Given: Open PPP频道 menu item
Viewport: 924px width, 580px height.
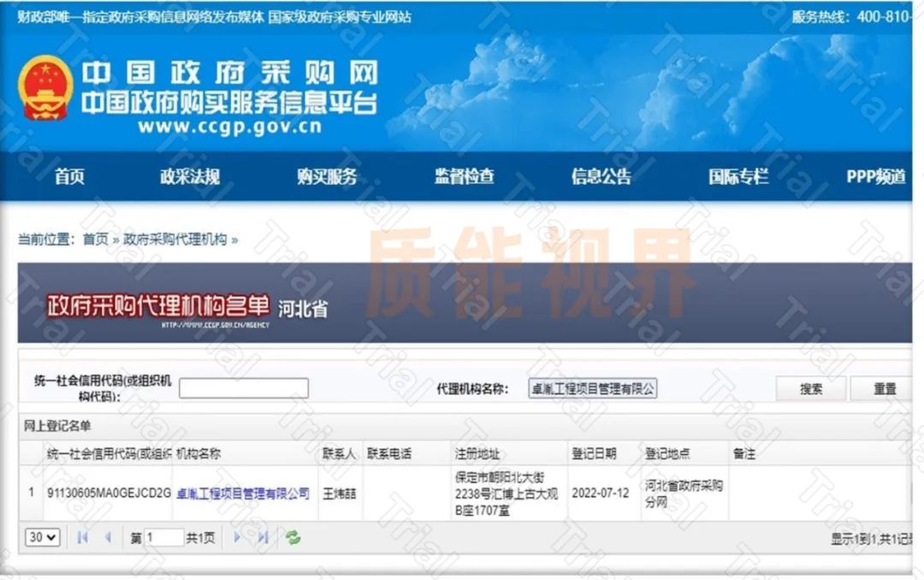Looking at the screenshot, I should point(876,176).
